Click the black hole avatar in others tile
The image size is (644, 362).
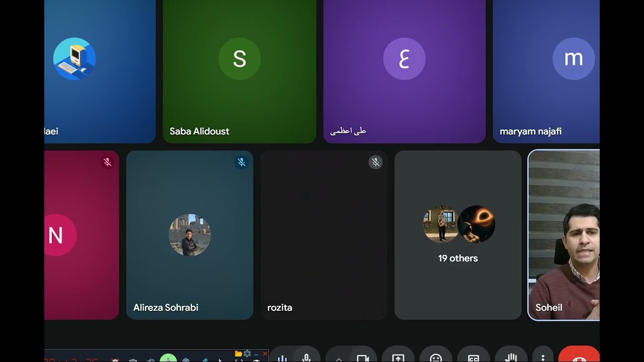[476, 224]
